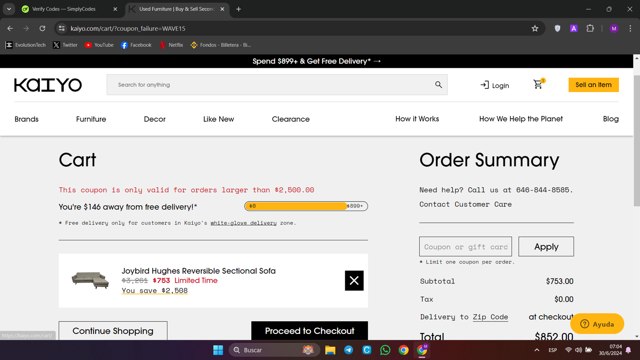
Task: Open the browser extensions puzzle icon
Action: click(x=590, y=28)
